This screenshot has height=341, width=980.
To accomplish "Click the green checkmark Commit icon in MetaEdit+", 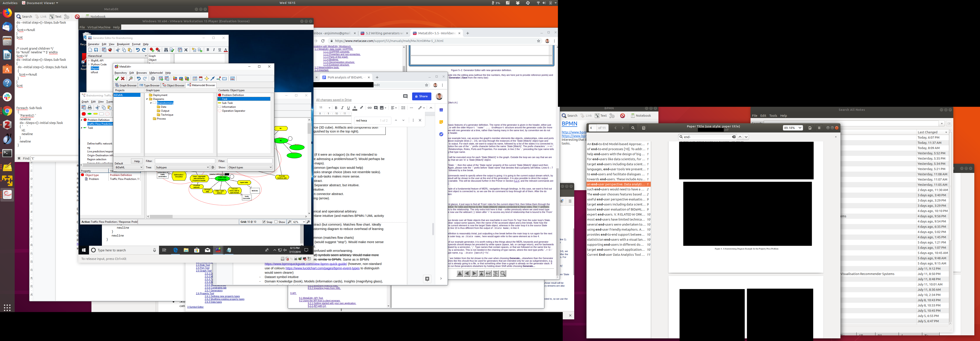I will [117, 79].
